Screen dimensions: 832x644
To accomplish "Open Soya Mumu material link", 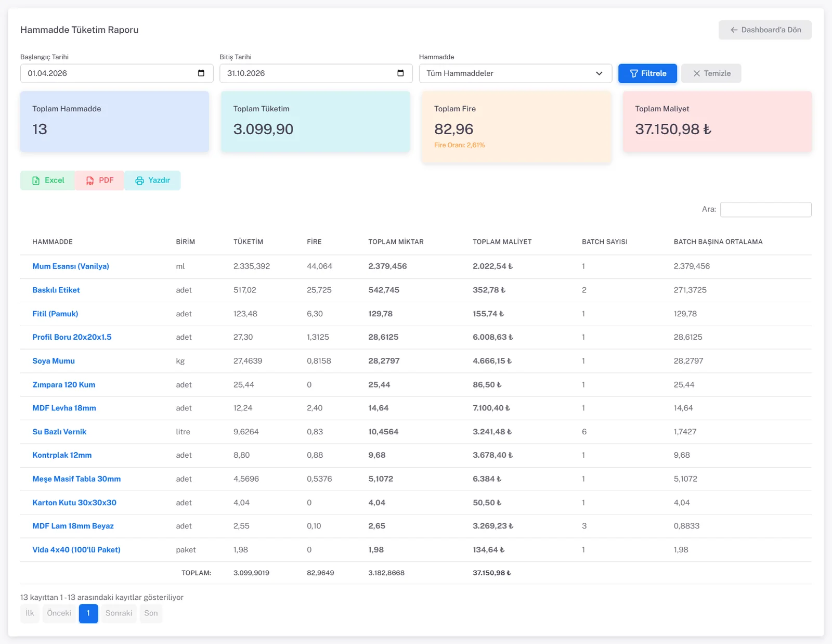I will [x=54, y=361].
